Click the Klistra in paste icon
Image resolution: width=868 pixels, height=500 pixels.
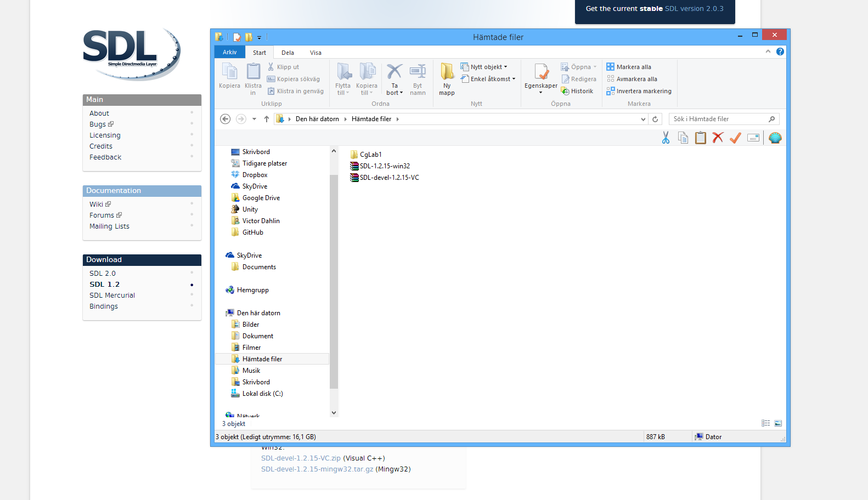(x=253, y=78)
